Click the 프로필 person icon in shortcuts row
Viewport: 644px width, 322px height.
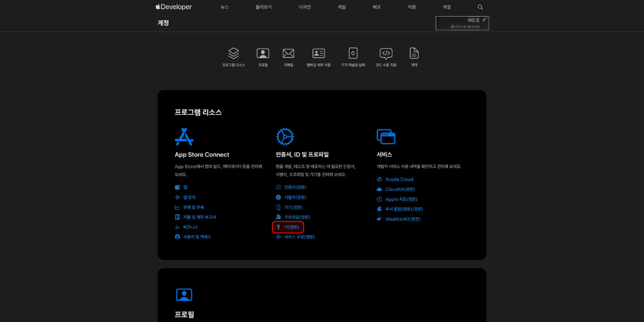(x=263, y=53)
